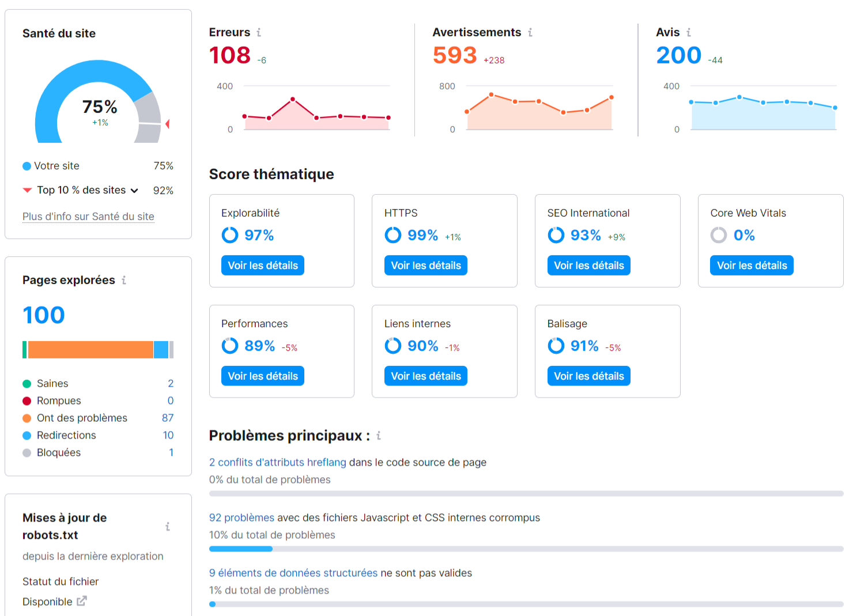Open the 2 conflits d'attributs hreflang link
The height and width of the screenshot is (616, 853).
coord(277,462)
